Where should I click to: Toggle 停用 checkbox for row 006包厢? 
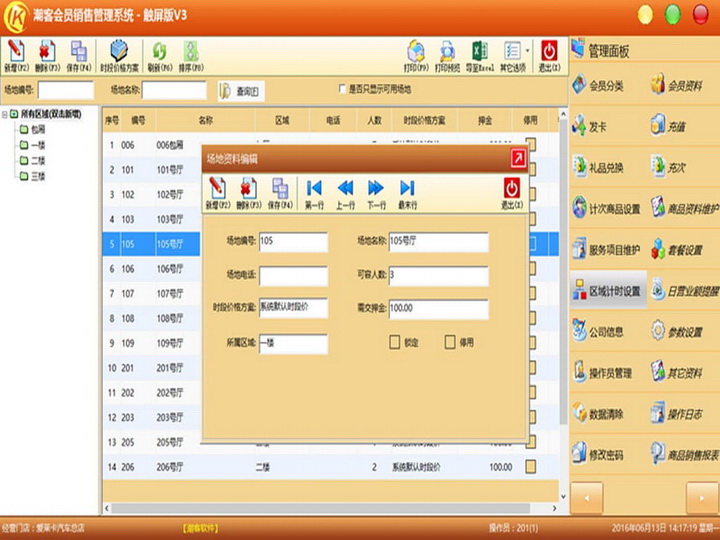[531, 145]
